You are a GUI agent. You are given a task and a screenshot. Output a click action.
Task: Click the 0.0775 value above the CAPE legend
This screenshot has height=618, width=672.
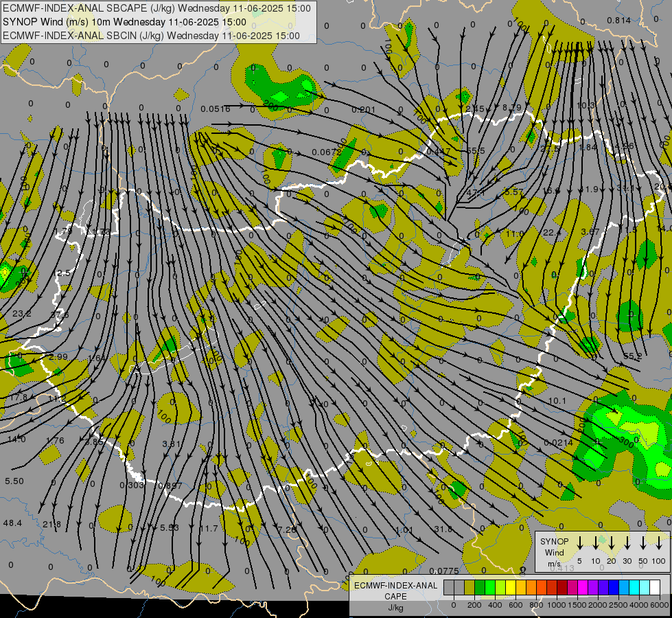[x=444, y=571]
